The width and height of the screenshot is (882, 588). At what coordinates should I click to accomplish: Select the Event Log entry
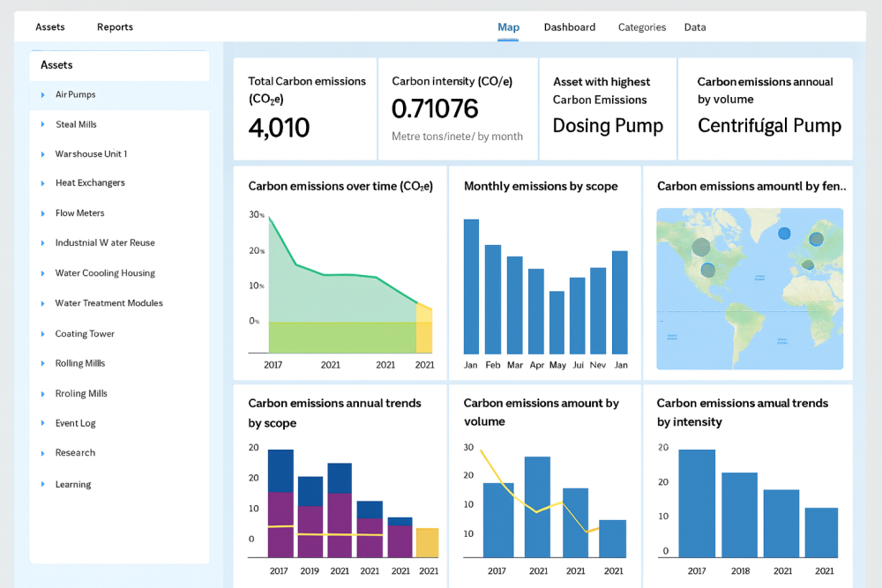click(75, 423)
